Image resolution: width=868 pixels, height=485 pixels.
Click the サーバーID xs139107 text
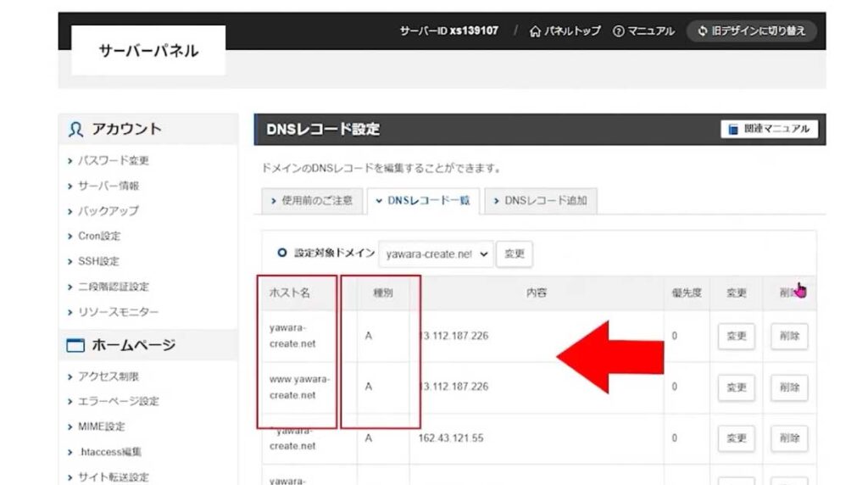449,31
